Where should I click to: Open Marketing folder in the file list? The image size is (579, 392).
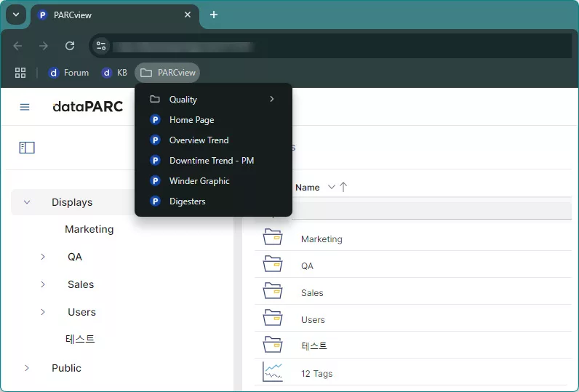(x=322, y=239)
